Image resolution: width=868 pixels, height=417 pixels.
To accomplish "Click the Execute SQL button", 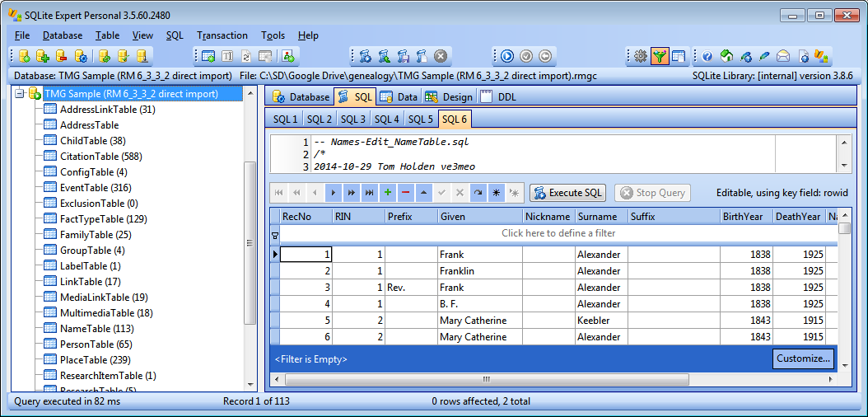I will pyautogui.click(x=568, y=193).
